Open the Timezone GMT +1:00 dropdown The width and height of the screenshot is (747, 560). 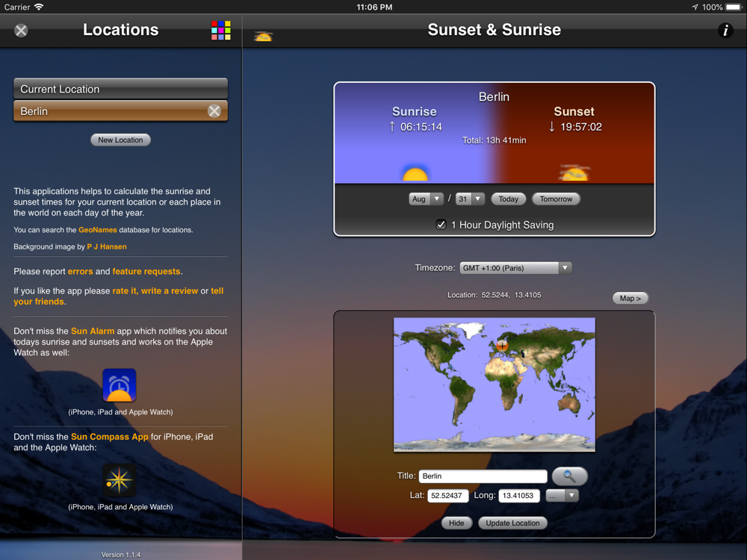click(515, 268)
